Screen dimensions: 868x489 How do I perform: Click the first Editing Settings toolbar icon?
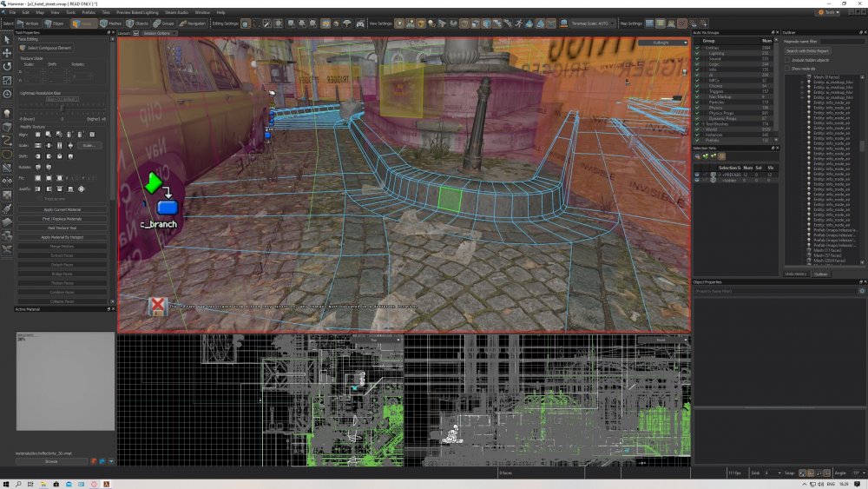tap(246, 23)
